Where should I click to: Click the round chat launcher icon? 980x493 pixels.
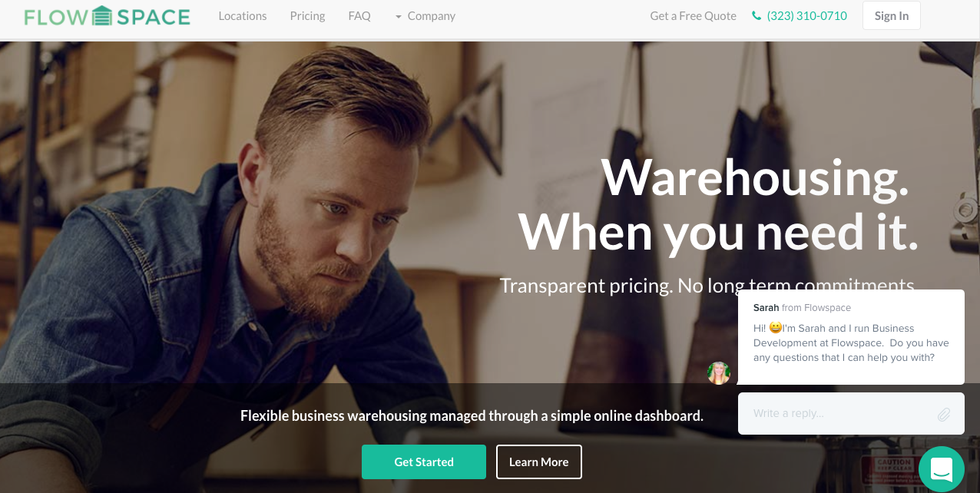point(942,468)
